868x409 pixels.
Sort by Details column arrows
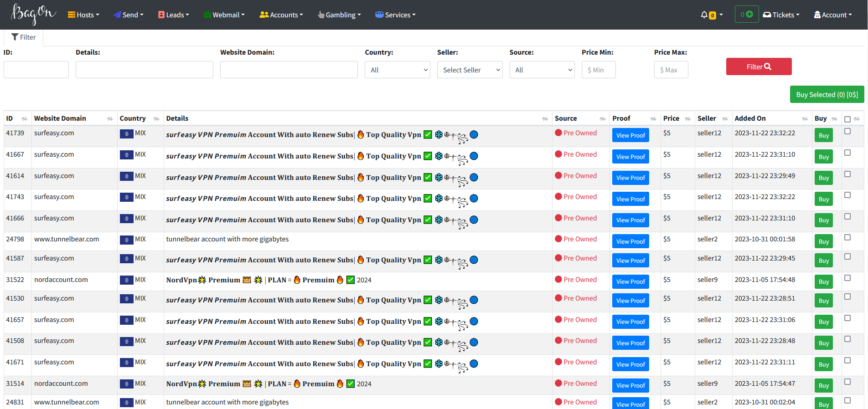click(x=545, y=119)
